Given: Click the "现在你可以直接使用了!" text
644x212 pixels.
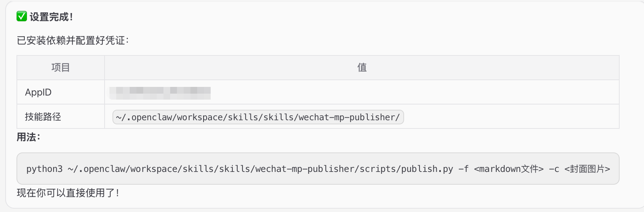Looking at the screenshot, I should 68,193.
